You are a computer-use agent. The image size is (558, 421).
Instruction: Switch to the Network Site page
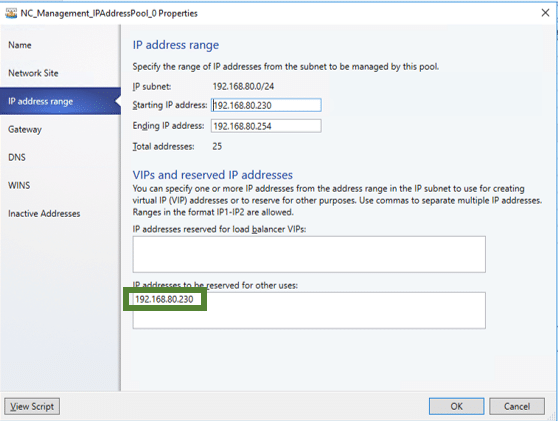point(33,73)
